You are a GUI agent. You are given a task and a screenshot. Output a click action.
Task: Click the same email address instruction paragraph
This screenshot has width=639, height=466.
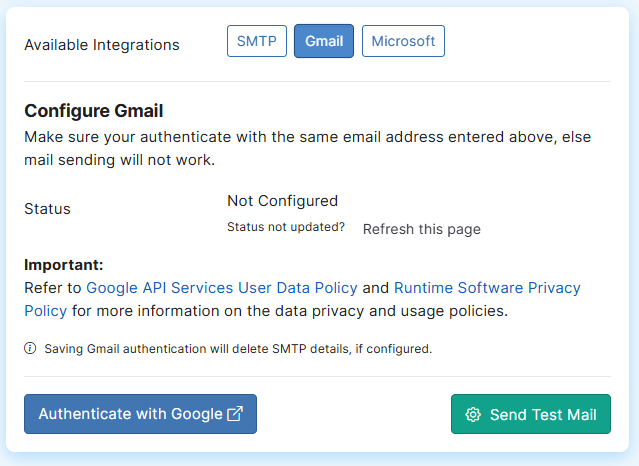coord(308,148)
